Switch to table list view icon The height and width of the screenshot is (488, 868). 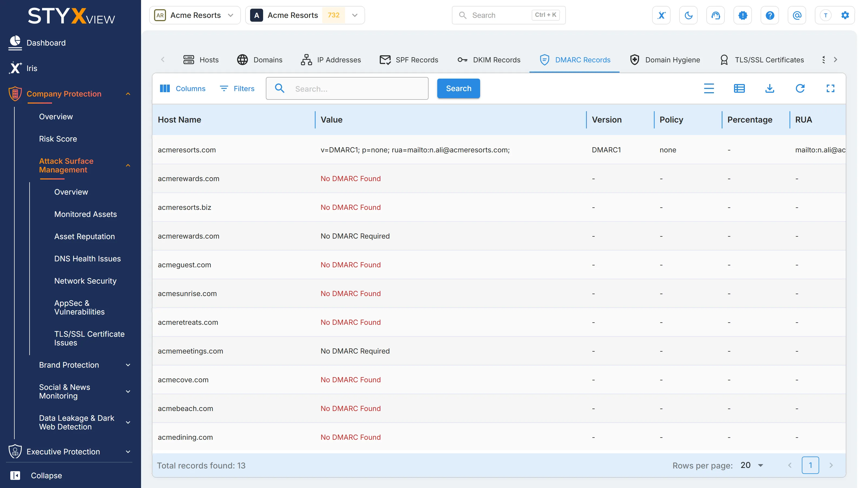pyautogui.click(x=739, y=89)
